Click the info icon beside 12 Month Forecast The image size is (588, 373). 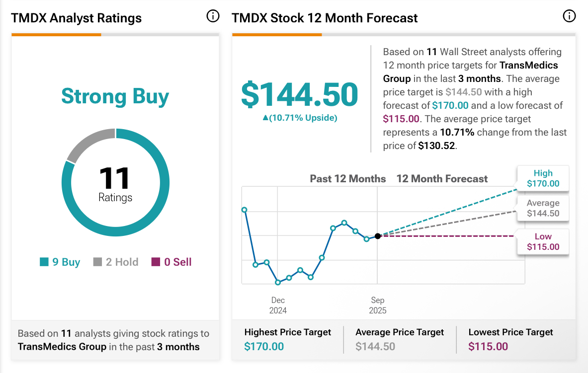[x=569, y=16]
